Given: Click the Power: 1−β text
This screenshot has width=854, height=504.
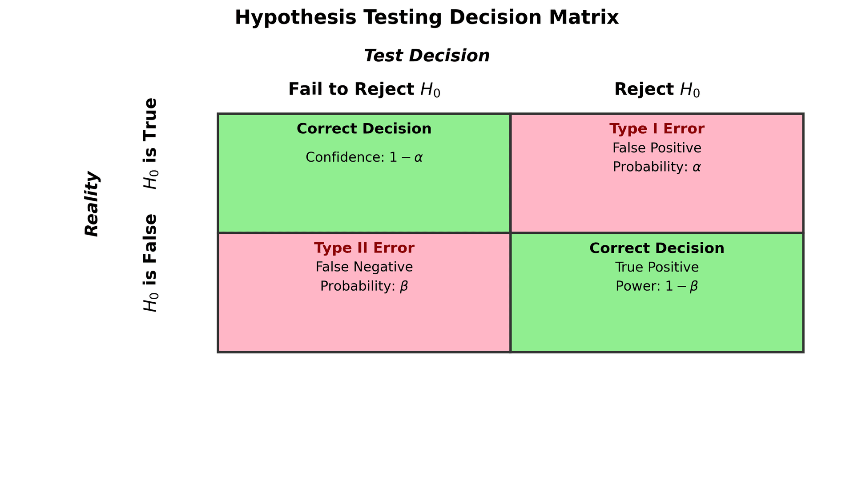Looking at the screenshot, I should (657, 286).
